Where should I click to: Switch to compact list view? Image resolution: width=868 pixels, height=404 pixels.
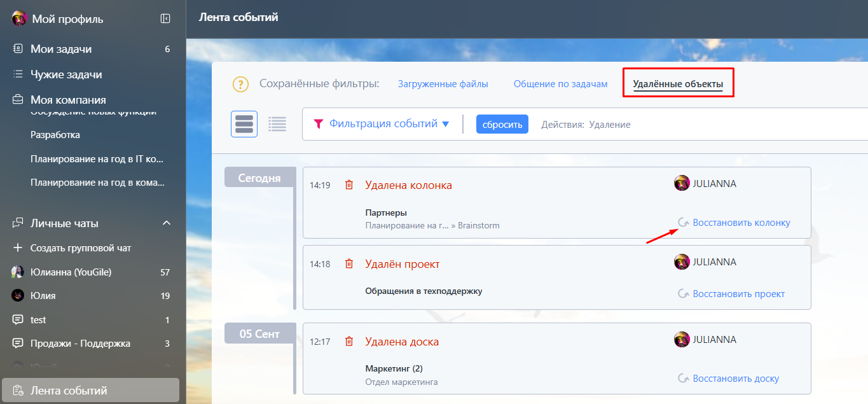(x=277, y=124)
